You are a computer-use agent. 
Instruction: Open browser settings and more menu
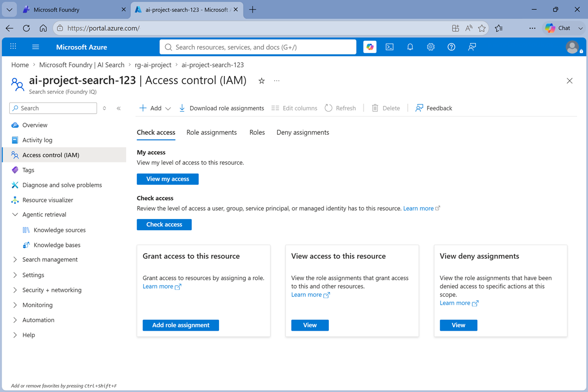point(532,28)
